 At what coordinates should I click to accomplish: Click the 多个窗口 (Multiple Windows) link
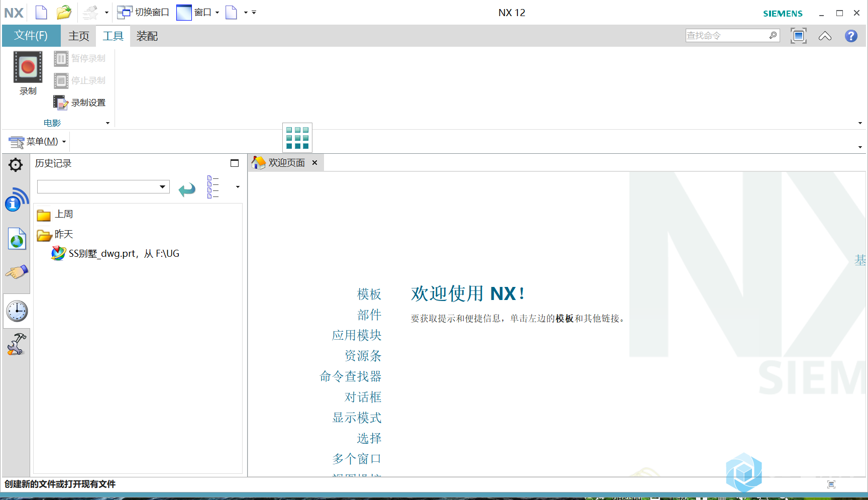(357, 459)
